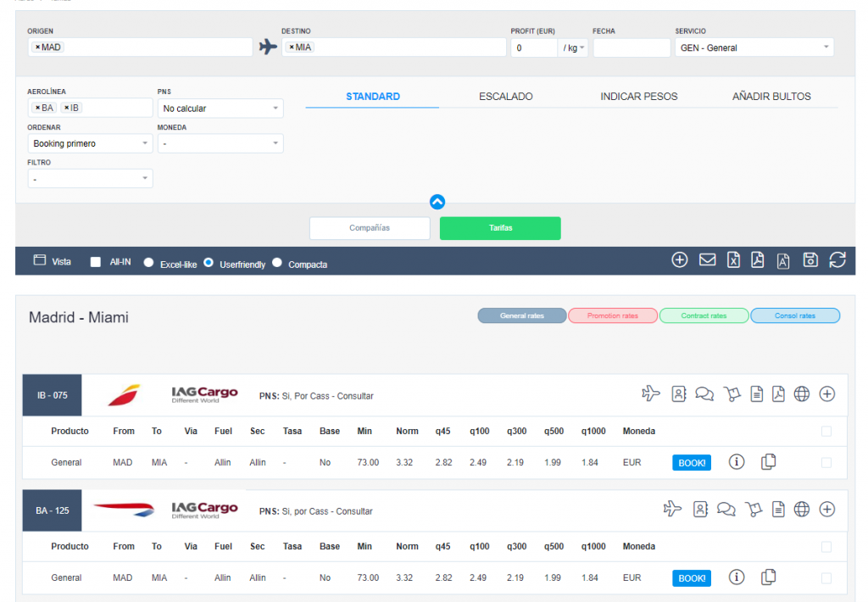The image size is (868, 602).
Task: Switch to the ESCALADO tab
Action: point(505,97)
